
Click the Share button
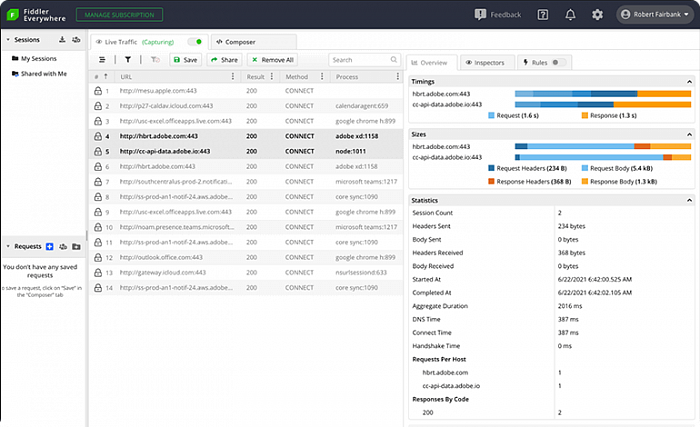224,60
